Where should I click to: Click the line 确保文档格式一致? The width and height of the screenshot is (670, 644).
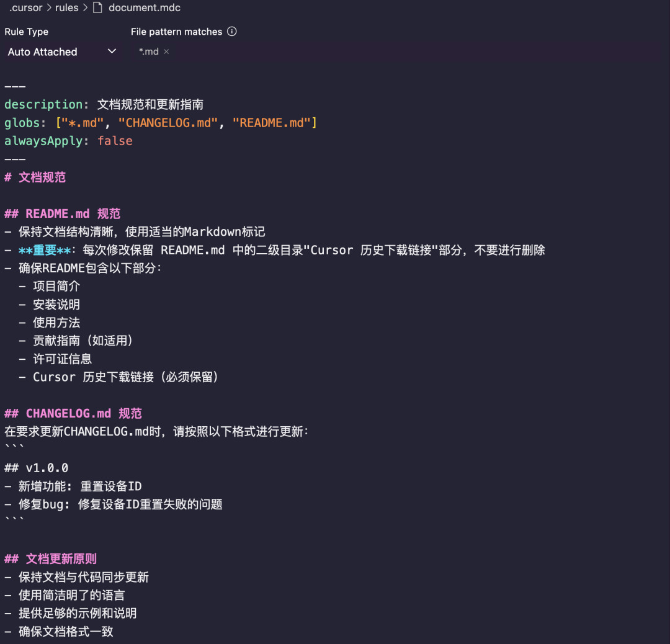(x=59, y=632)
